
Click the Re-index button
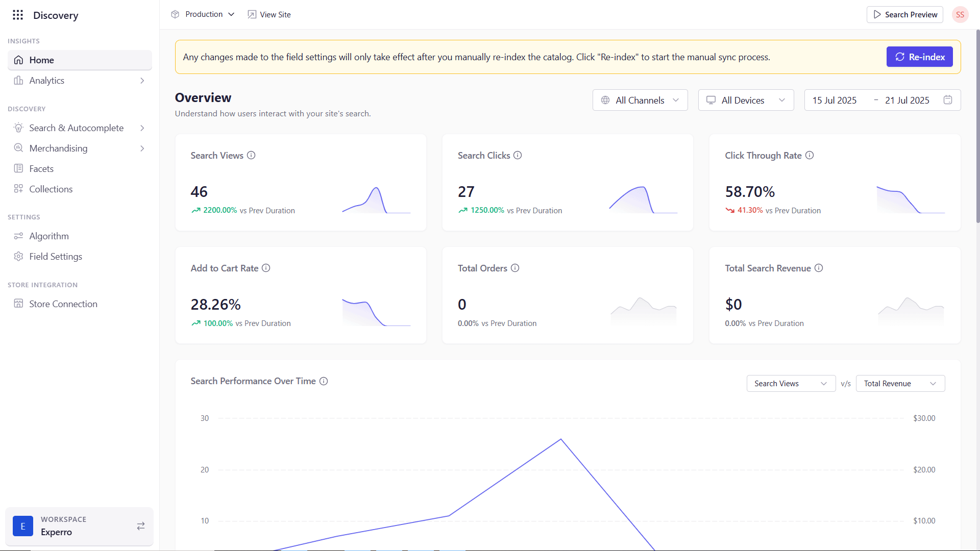tap(919, 57)
